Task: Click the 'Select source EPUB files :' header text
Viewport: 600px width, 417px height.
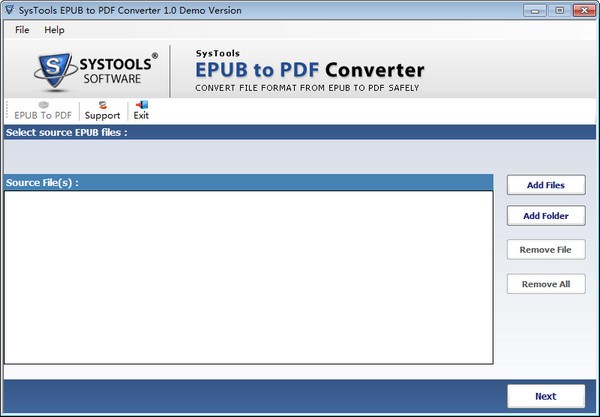Action: coord(67,132)
